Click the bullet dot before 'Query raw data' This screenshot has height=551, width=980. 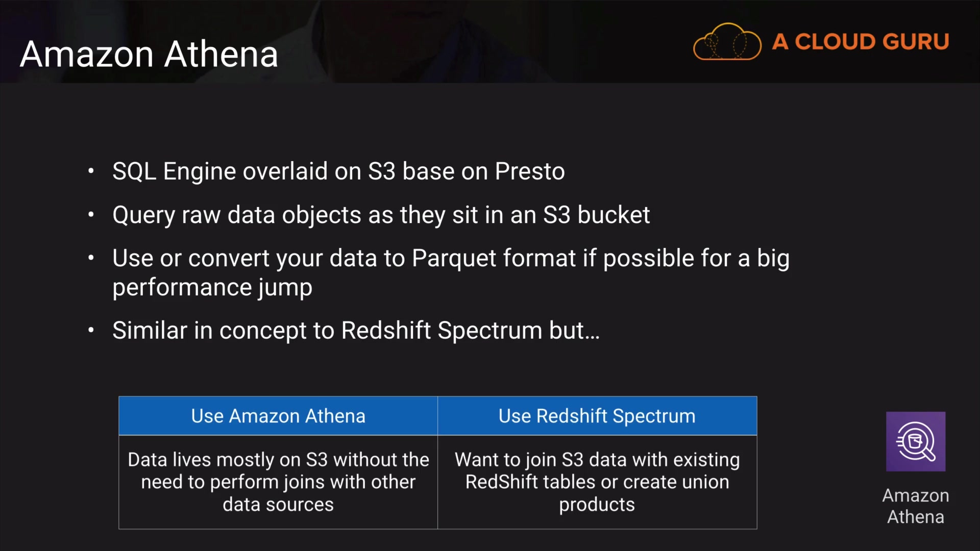click(x=91, y=215)
